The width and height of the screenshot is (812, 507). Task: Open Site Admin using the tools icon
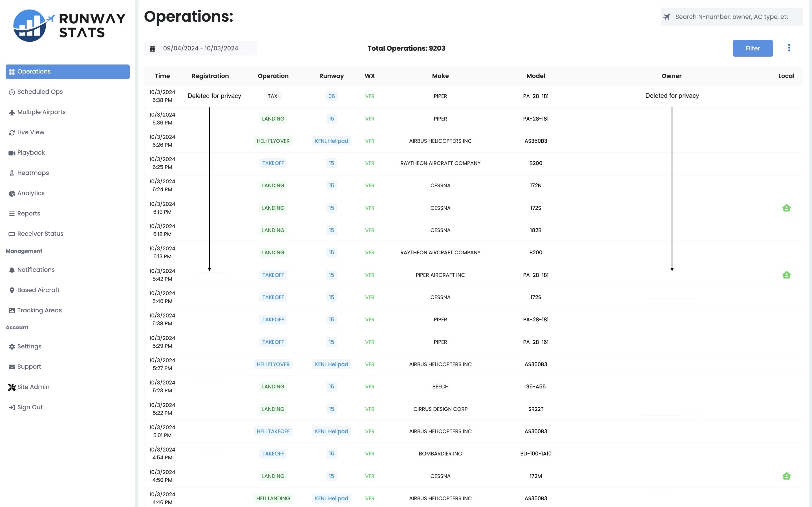tap(11, 387)
